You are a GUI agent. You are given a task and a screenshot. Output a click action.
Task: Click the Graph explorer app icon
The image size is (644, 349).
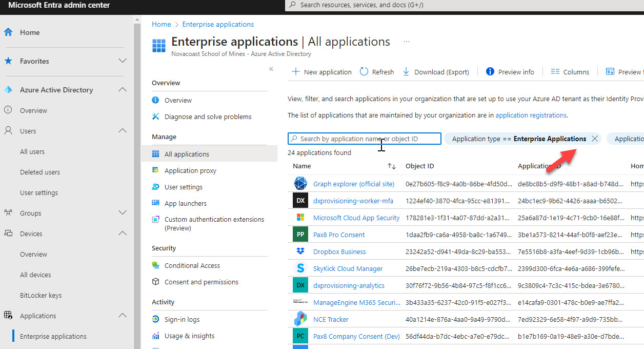(300, 184)
